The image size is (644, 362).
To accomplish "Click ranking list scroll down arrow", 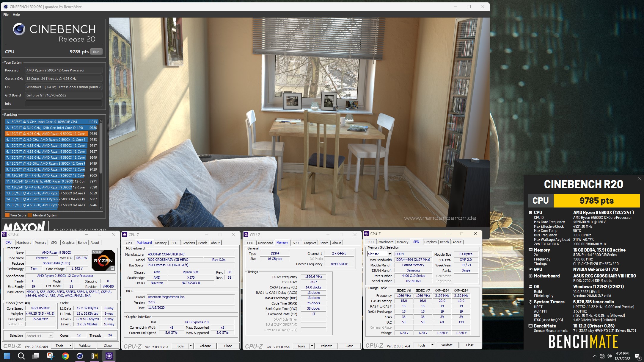I will [x=101, y=208].
